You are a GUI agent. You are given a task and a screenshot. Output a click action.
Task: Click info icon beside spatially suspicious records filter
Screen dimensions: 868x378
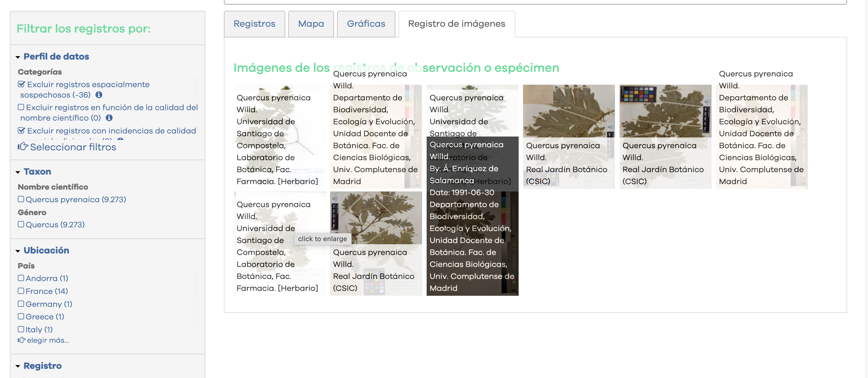point(99,95)
